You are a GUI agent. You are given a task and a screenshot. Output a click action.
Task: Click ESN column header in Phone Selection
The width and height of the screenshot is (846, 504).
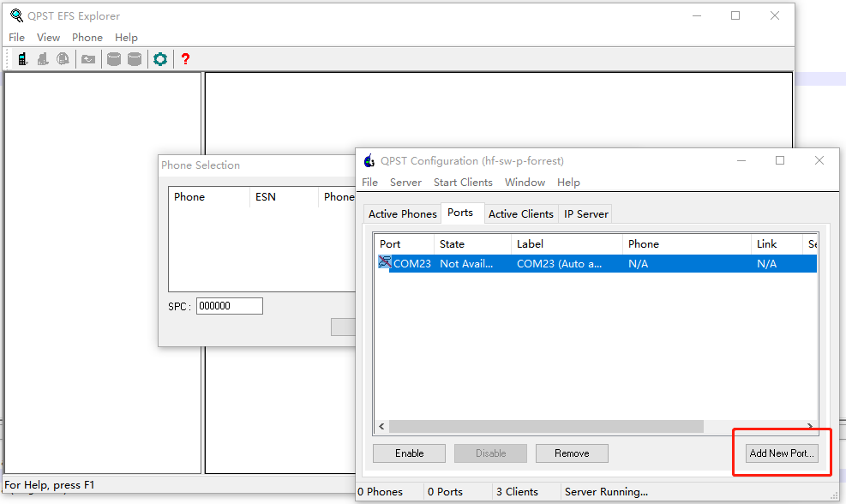click(284, 197)
